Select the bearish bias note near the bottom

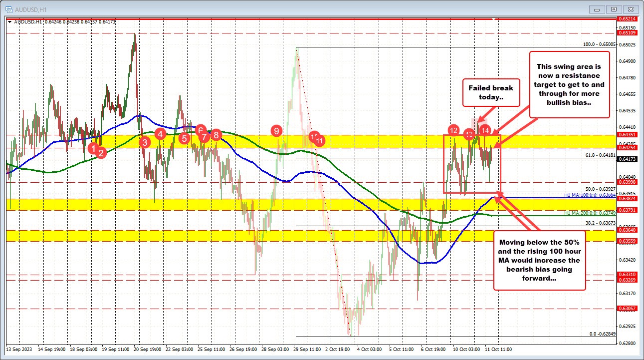pyautogui.click(x=539, y=261)
